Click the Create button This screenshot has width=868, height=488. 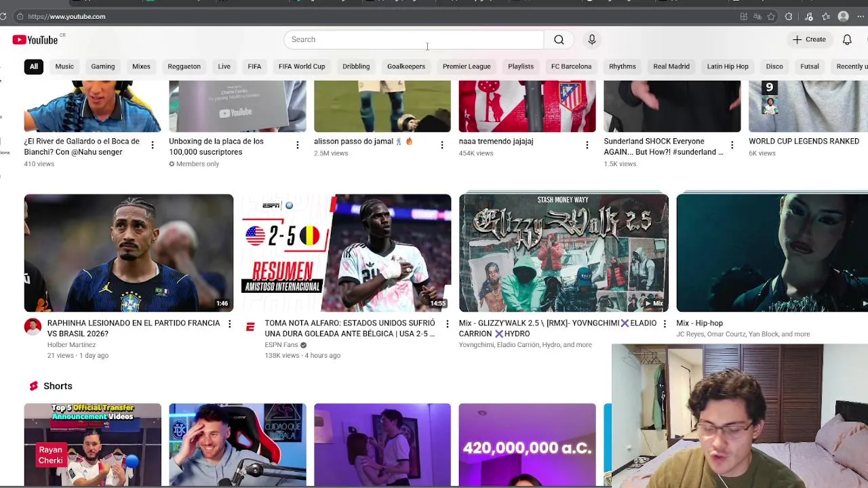pyautogui.click(x=809, y=39)
